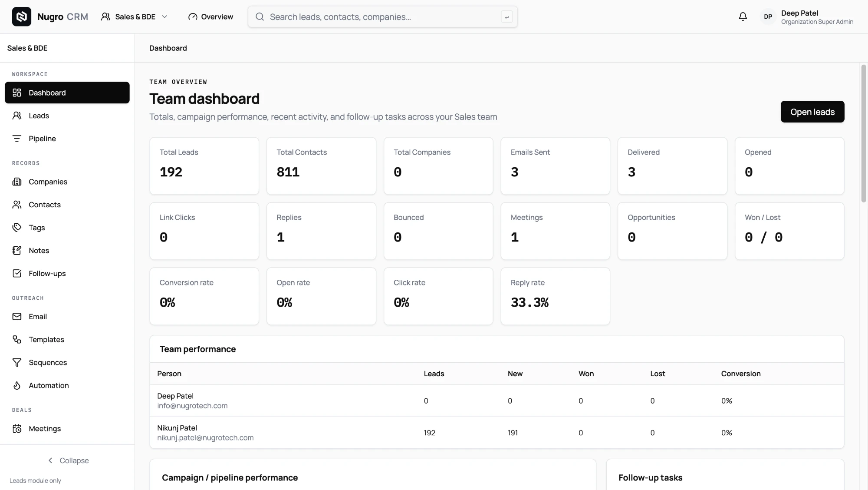
Task: Click the Leads person icon
Action: [17, 116]
